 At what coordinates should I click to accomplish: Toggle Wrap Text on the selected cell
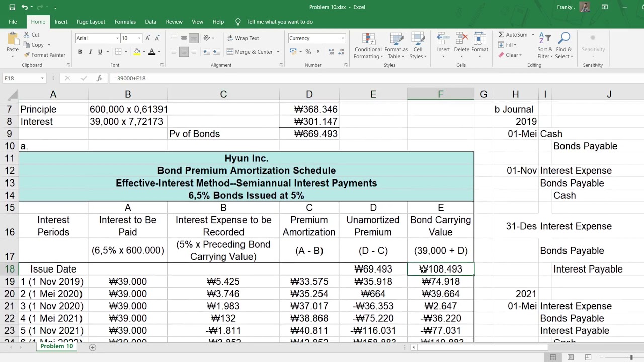(x=244, y=38)
